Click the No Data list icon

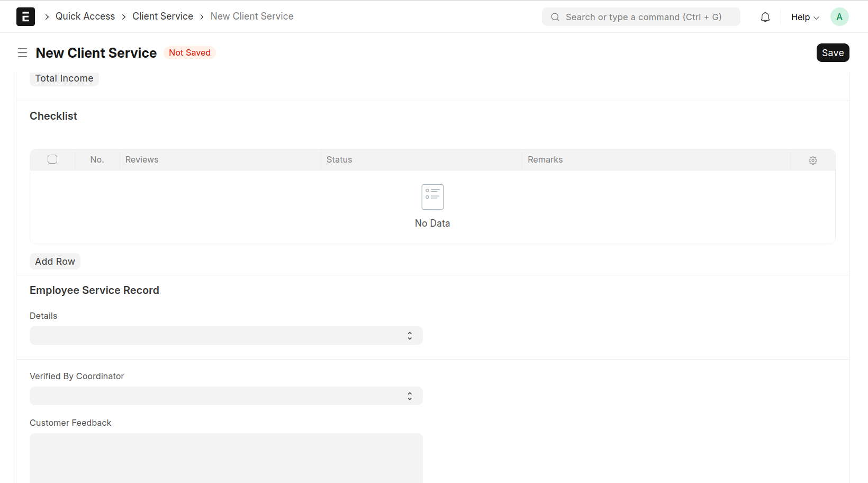tap(432, 197)
